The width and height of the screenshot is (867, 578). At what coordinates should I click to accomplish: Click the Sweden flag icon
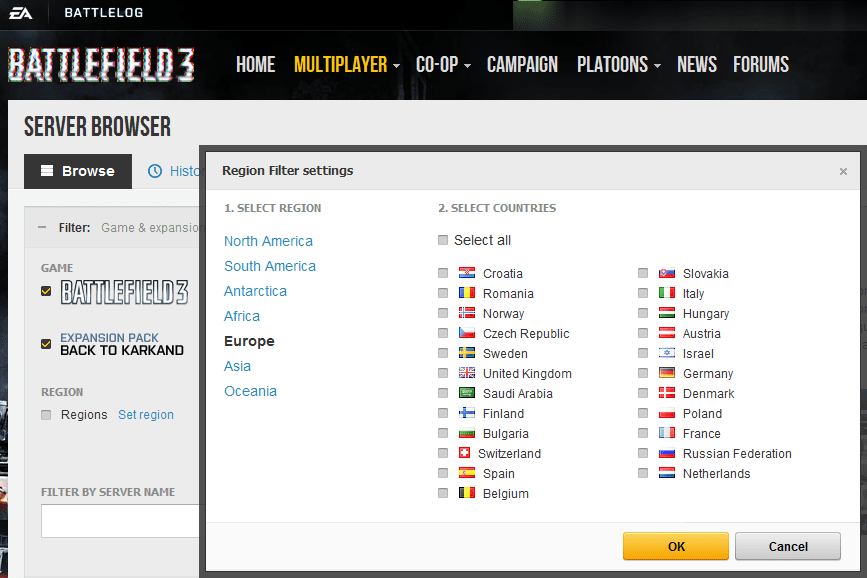point(467,353)
